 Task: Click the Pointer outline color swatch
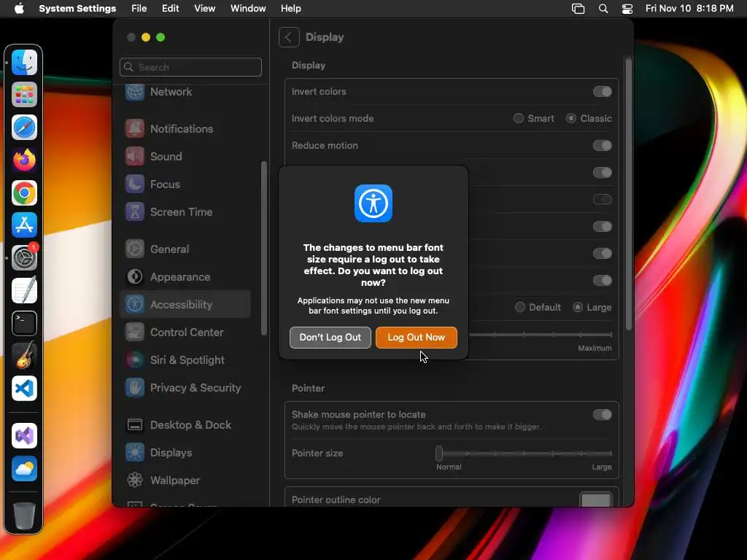(x=596, y=499)
